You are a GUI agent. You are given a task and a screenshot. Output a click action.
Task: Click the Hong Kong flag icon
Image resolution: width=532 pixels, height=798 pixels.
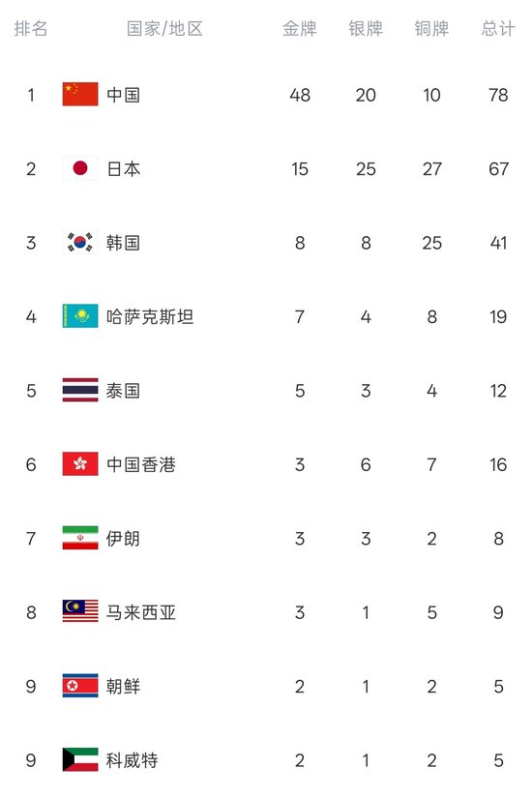(80, 463)
